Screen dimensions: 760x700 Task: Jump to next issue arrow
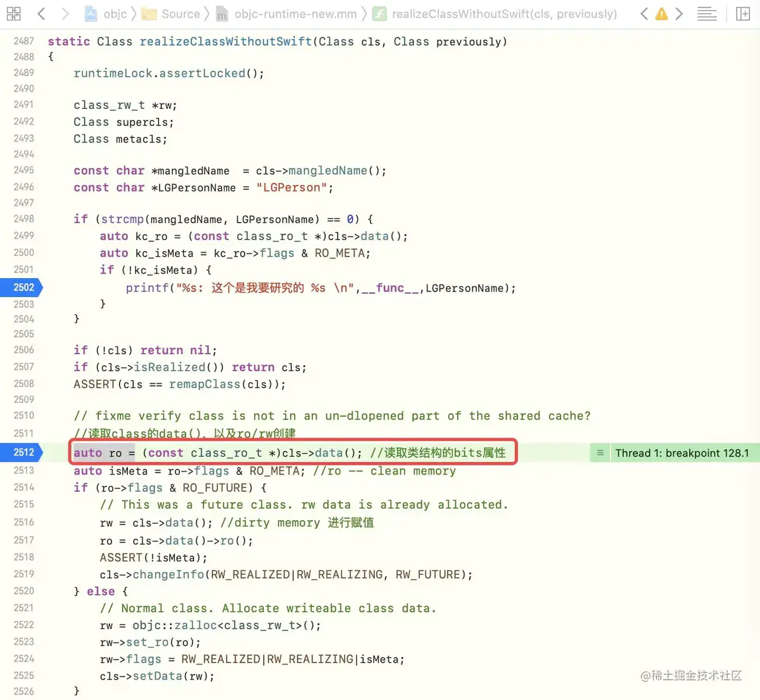tap(679, 13)
